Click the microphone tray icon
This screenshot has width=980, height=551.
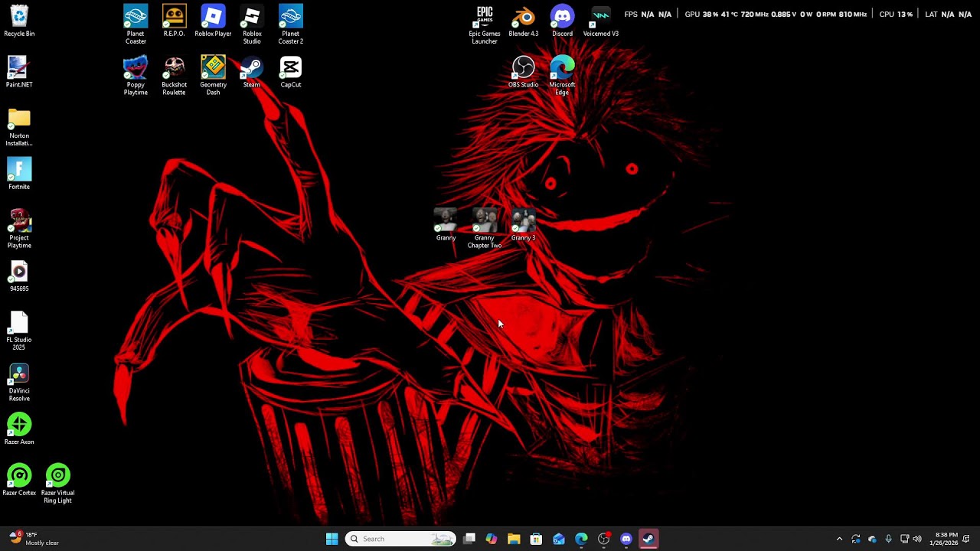(x=888, y=539)
